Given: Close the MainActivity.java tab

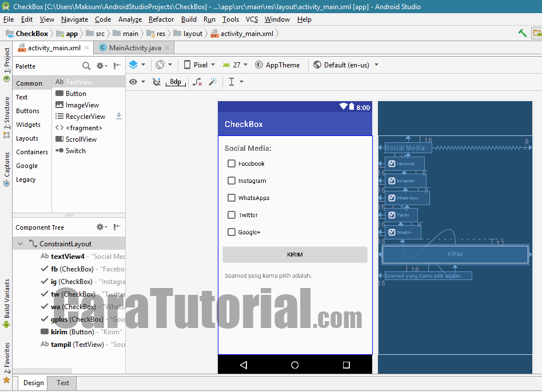Looking at the screenshot, I should click(x=168, y=47).
